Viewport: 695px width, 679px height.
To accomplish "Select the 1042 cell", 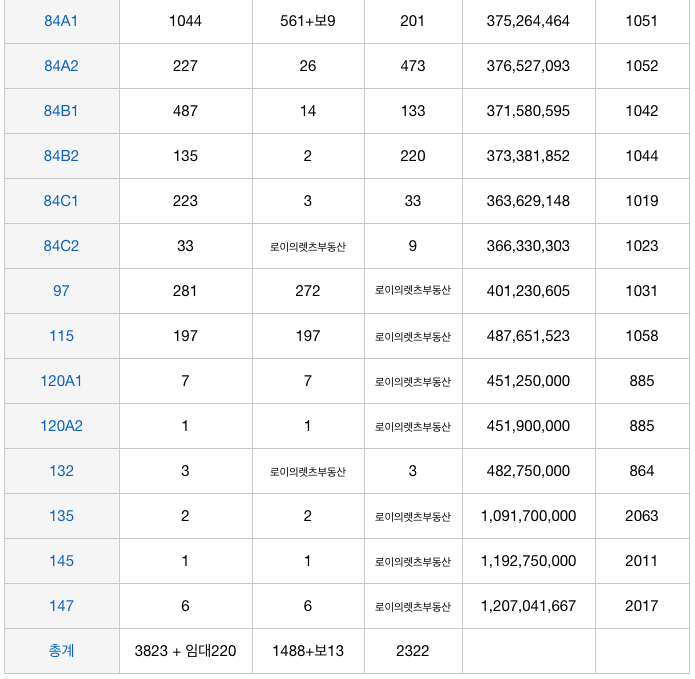I will [x=641, y=111].
